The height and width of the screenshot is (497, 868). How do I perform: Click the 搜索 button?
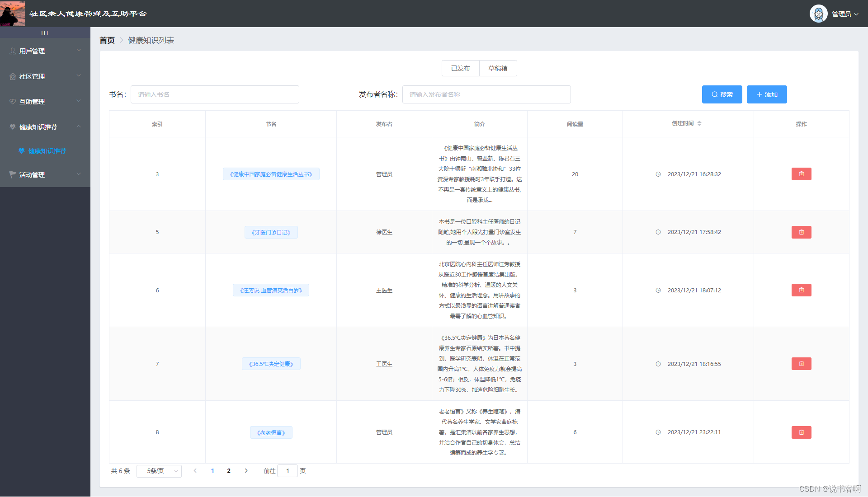722,94
